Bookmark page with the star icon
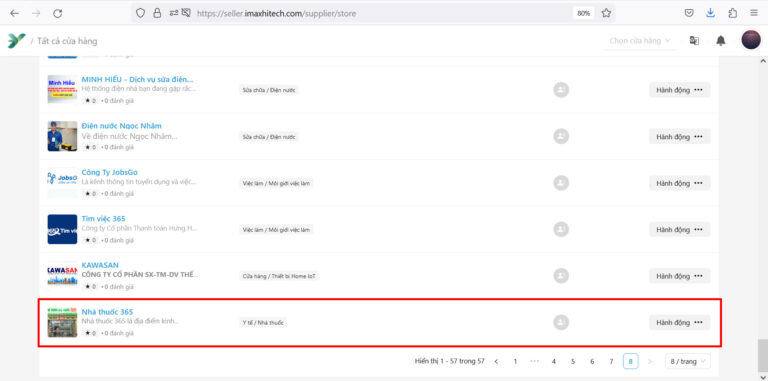The width and height of the screenshot is (768, 381). [x=606, y=13]
